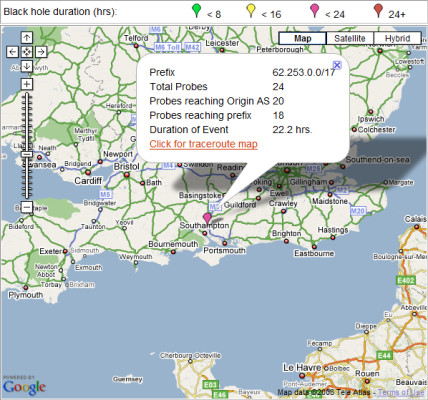This screenshot has height=400, width=428.
Task: Click the M5 motorway shield
Action: [105, 194]
